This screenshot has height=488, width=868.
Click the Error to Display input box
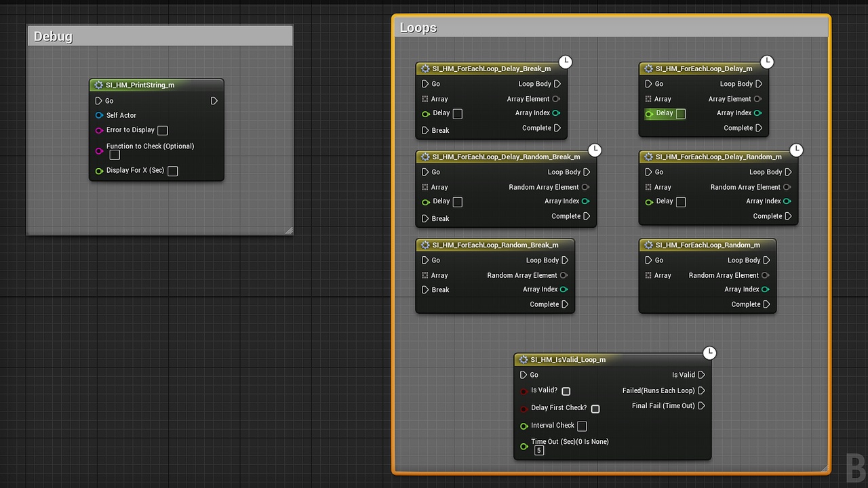[x=162, y=130]
